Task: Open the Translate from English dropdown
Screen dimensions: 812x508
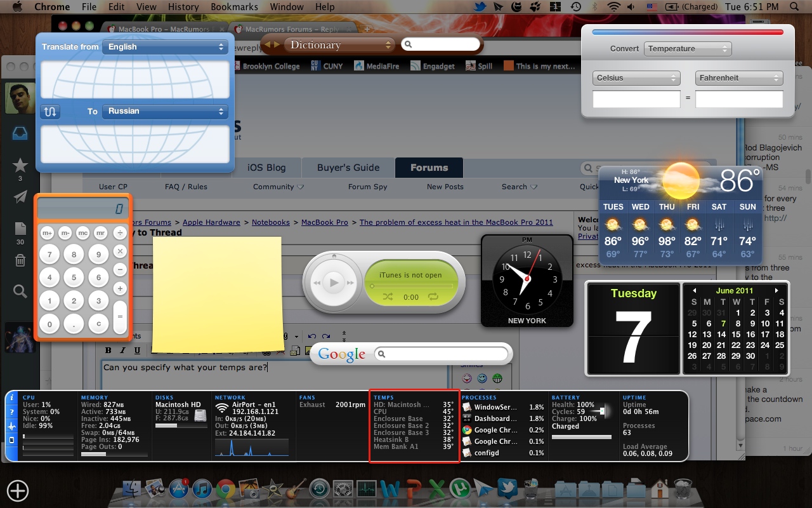Action: pyautogui.click(x=165, y=46)
